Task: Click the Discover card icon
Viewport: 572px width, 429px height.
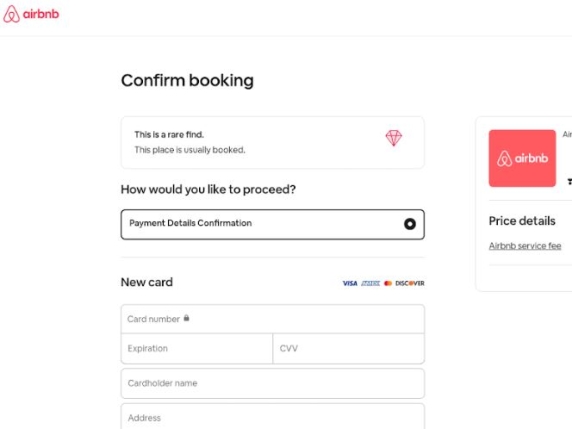Action: [410, 283]
